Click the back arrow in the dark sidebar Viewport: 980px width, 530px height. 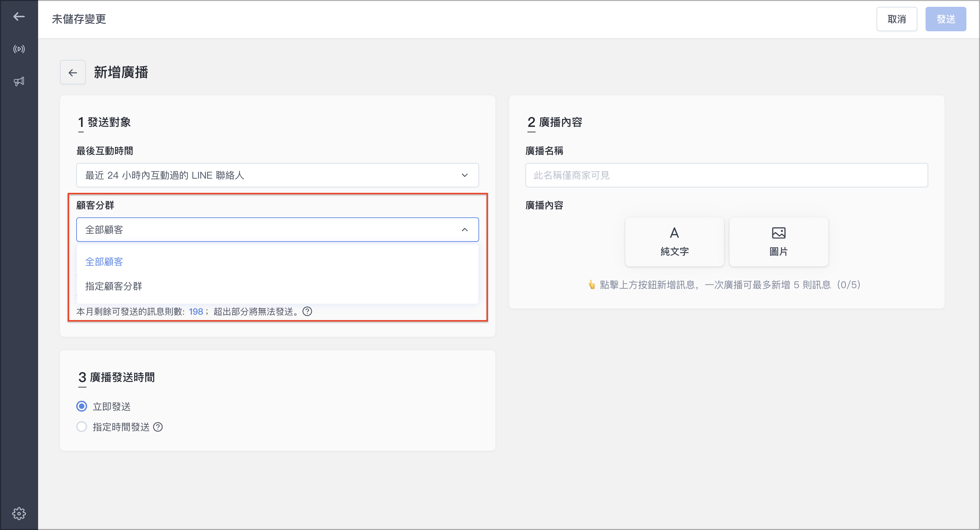(19, 16)
